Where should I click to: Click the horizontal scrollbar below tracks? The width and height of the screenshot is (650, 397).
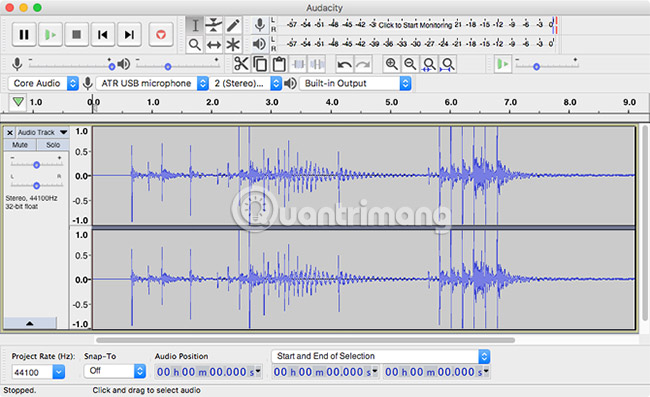click(x=305, y=340)
